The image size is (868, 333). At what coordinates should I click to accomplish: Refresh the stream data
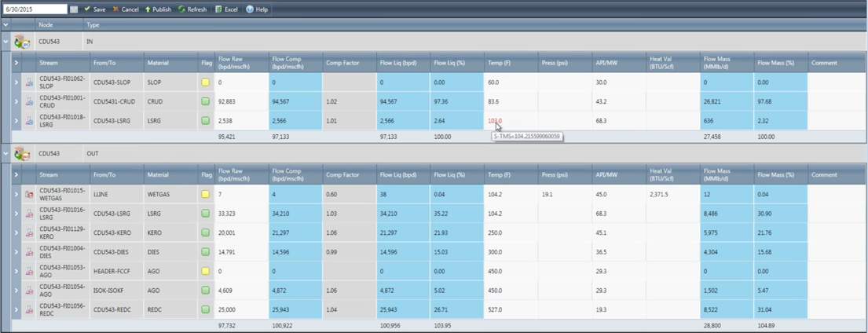pyautogui.click(x=192, y=9)
